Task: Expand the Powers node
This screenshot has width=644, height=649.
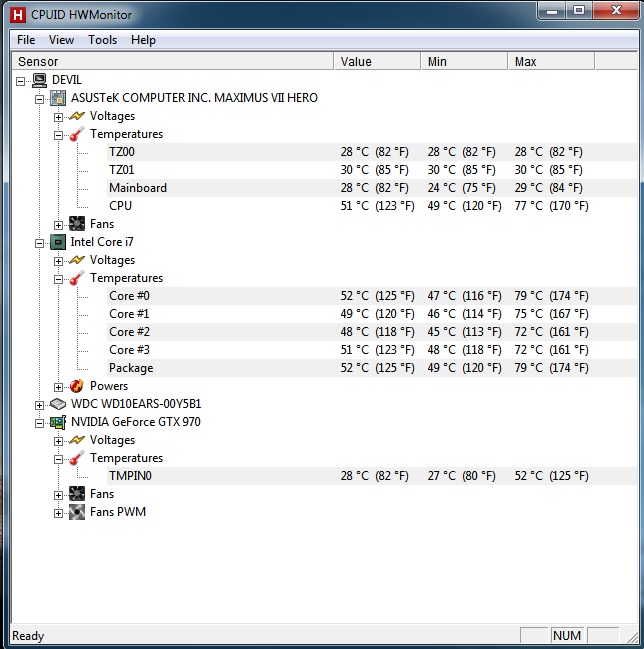Action: click(x=58, y=387)
